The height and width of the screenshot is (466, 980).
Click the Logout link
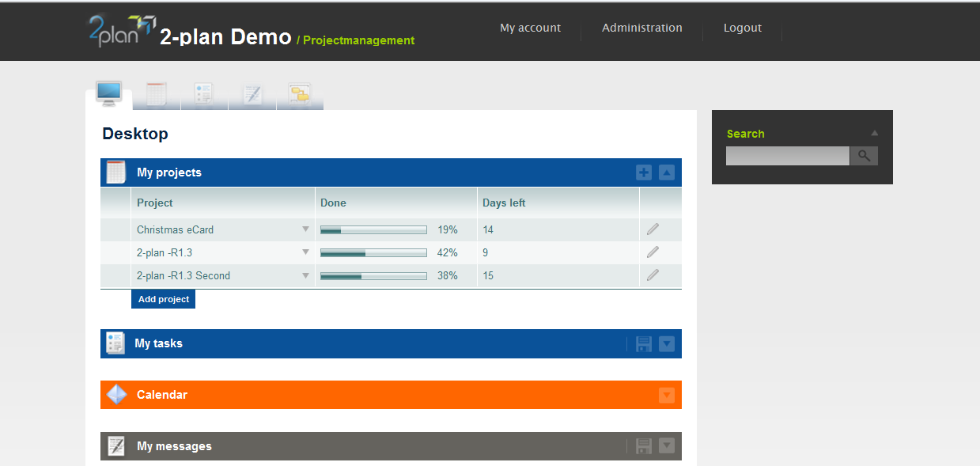click(x=741, y=27)
